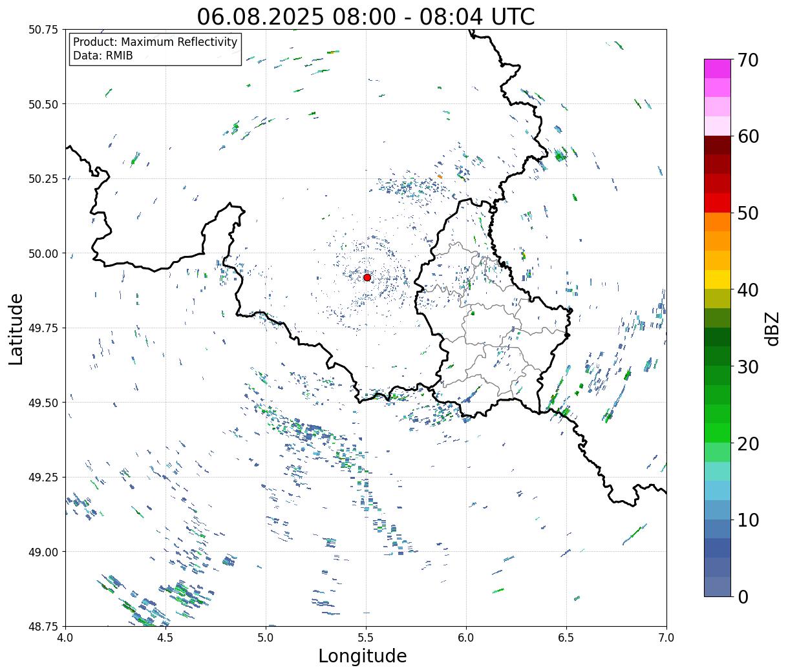
Task: Click the light green swatch at 20 dBZ
Action: (x=718, y=452)
